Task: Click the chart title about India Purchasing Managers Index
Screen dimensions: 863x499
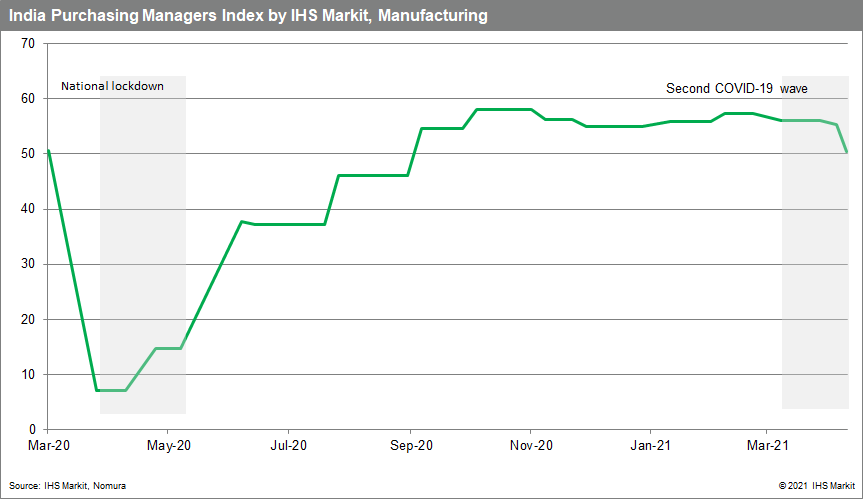Action: pyautogui.click(x=248, y=16)
